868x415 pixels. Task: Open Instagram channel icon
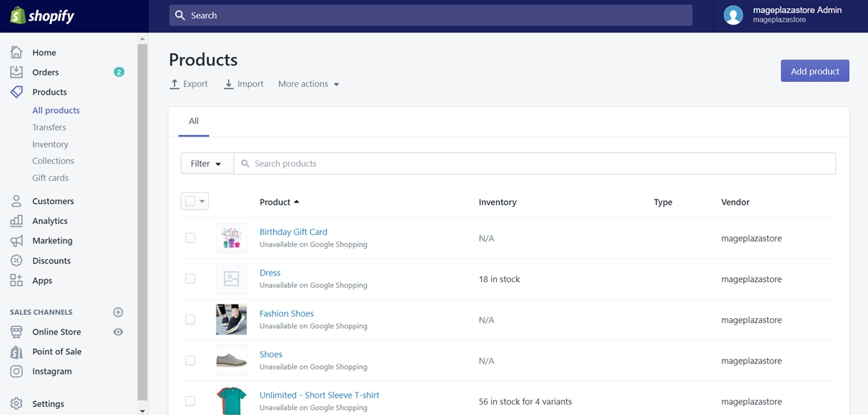pos(17,372)
